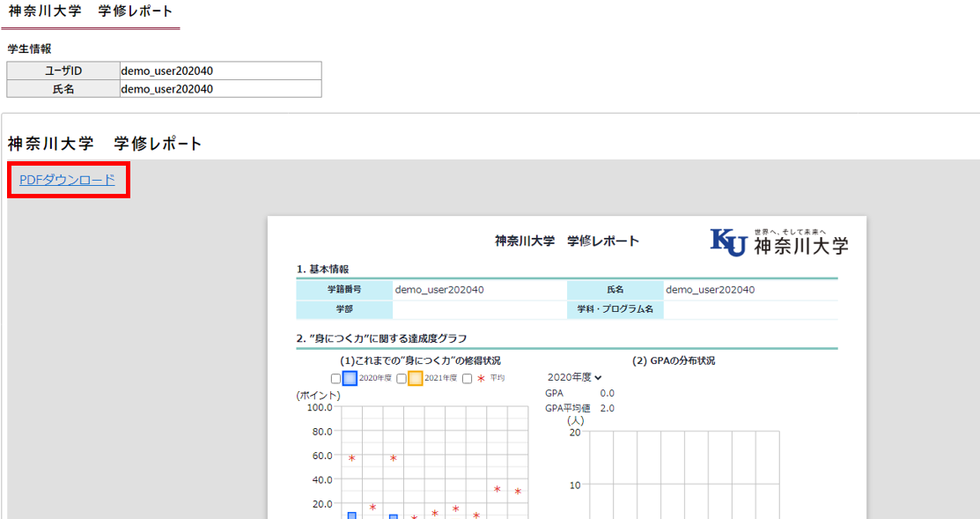Screen dimensions: 980x519
Task: Click the red asterisk 平均 legend marker
Action: coord(481,378)
